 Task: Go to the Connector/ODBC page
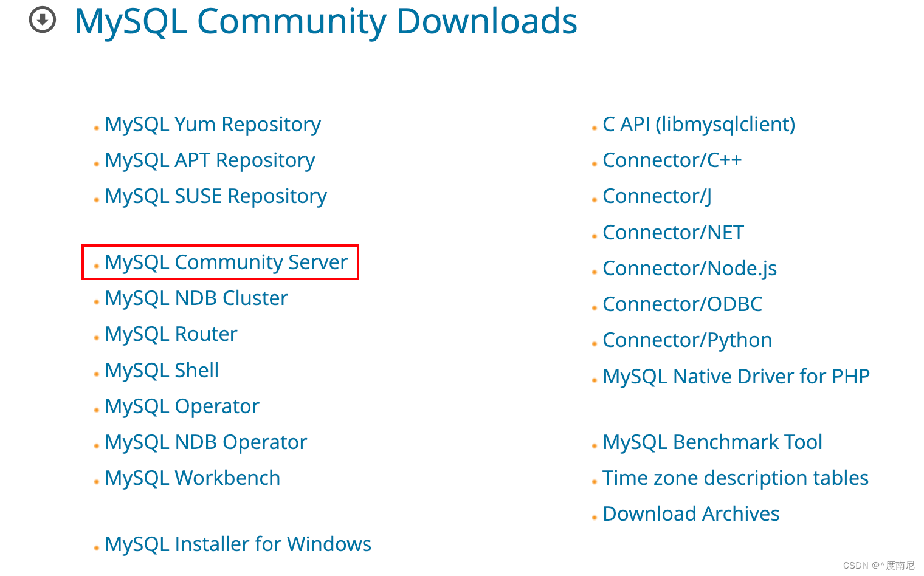[682, 304]
